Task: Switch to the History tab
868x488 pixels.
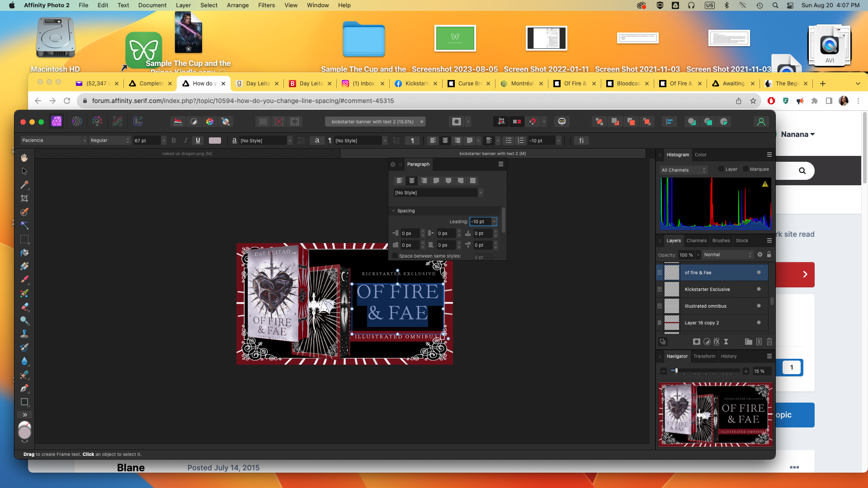Action: click(728, 357)
